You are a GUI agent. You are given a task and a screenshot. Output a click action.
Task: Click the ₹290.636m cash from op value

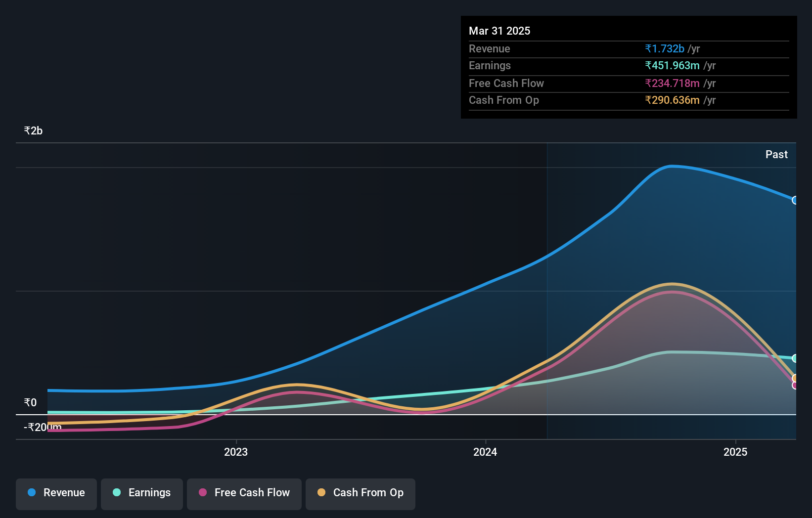click(x=672, y=100)
